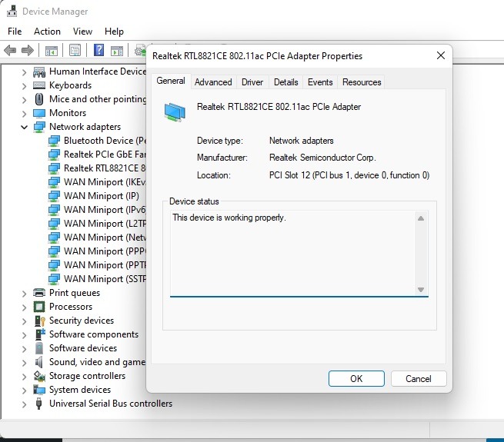
Task: Click the Software devices icon
Action: click(x=39, y=348)
